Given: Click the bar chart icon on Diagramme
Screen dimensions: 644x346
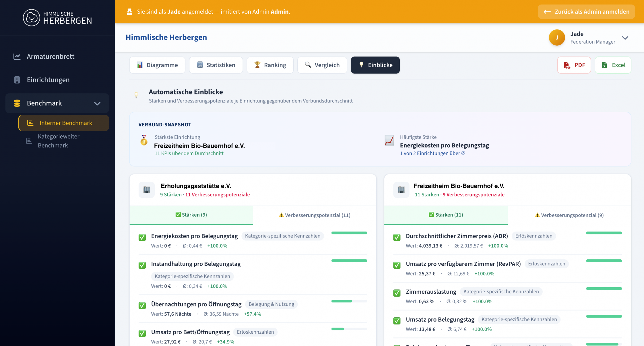Looking at the screenshot, I should pyautogui.click(x=140, y=65).
